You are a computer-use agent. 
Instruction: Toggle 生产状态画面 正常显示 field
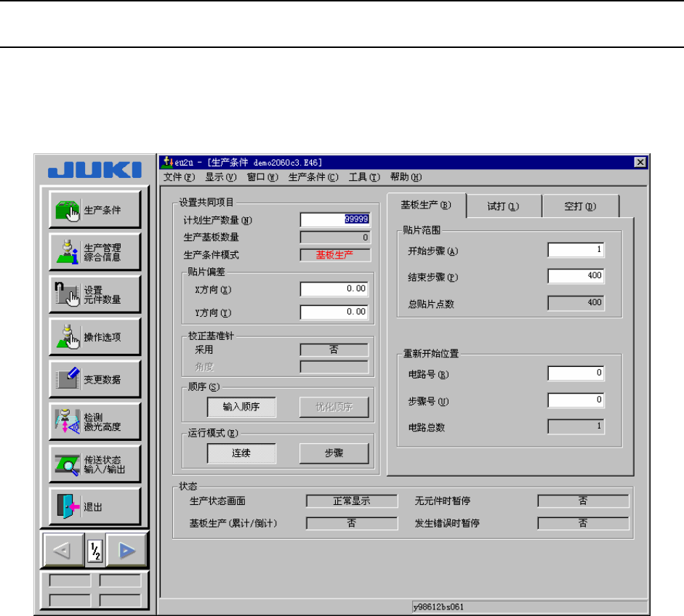pos(352,501)
